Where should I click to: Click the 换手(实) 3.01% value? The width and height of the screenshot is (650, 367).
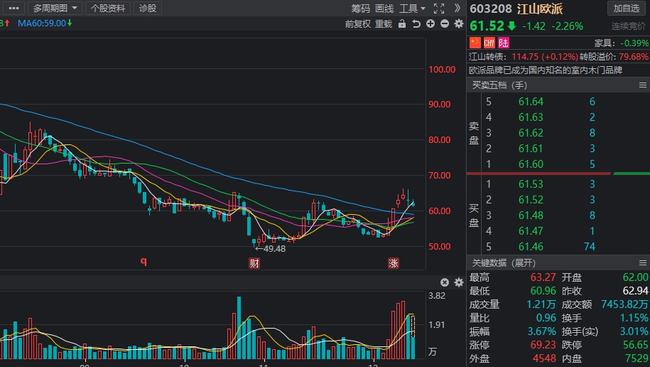click(634, 331)
